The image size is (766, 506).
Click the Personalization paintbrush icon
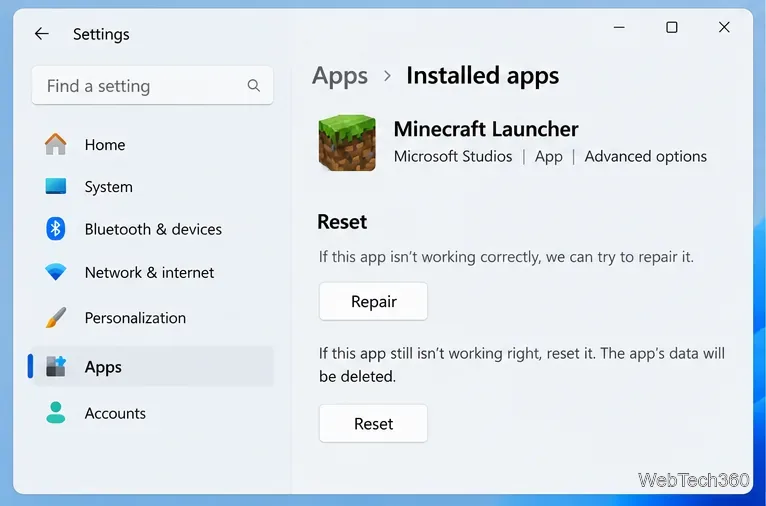pos(56,317)
